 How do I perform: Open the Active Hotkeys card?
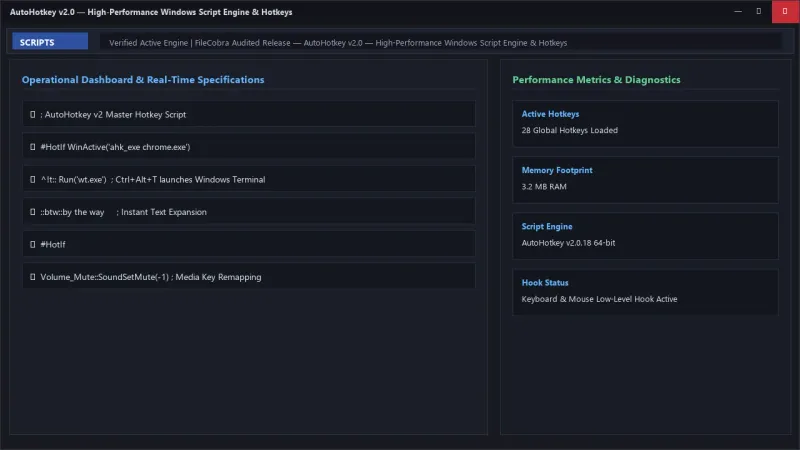pyautogui.click(x=645, y=123)
